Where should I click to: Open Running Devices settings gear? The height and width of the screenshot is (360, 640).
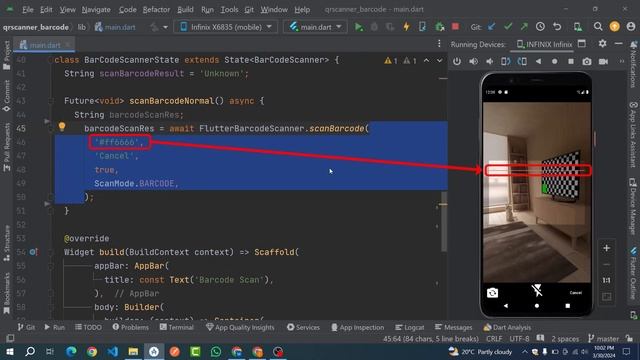602,44
